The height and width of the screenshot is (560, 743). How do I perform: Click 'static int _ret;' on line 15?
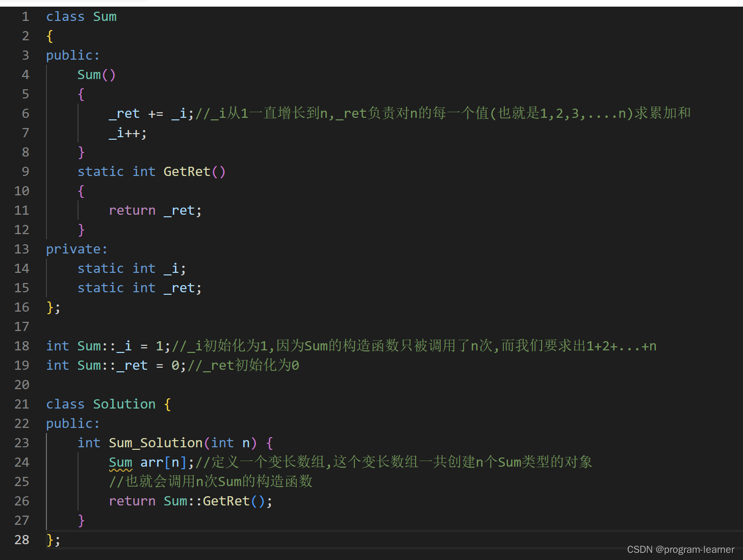pyautogui.click(x=140, y=288)
